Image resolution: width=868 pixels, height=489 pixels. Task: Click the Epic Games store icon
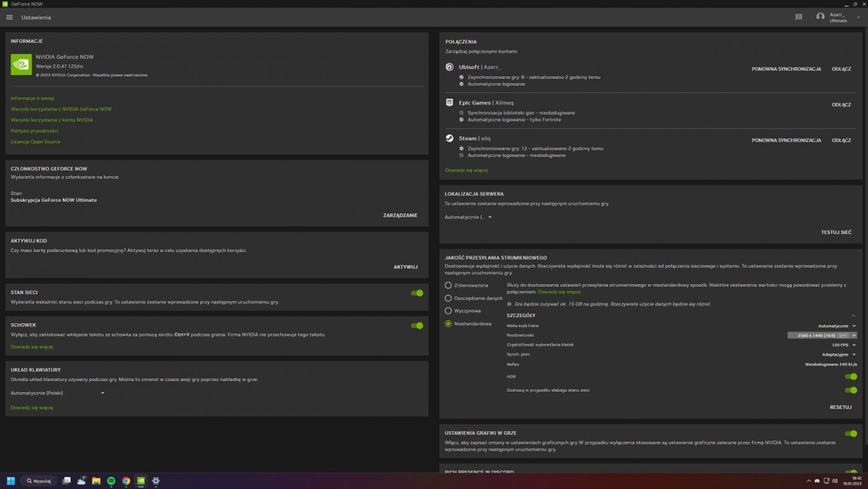450,102
